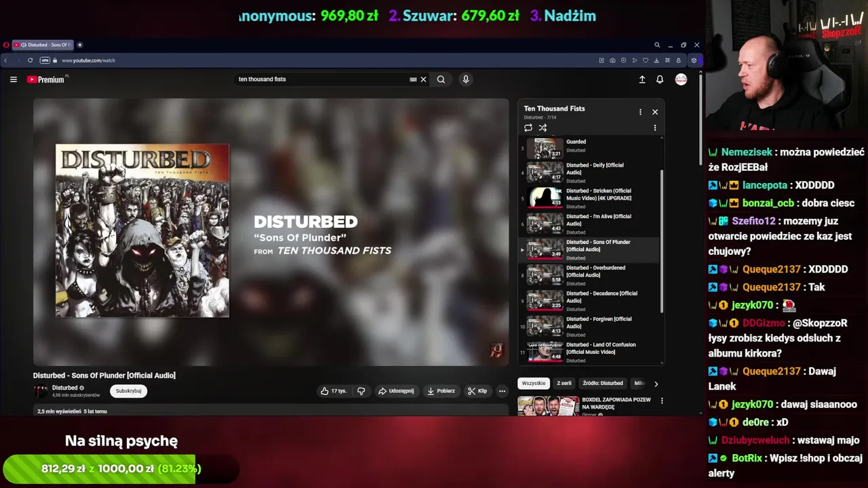Select the Z serii filter chip

point(564,384)
